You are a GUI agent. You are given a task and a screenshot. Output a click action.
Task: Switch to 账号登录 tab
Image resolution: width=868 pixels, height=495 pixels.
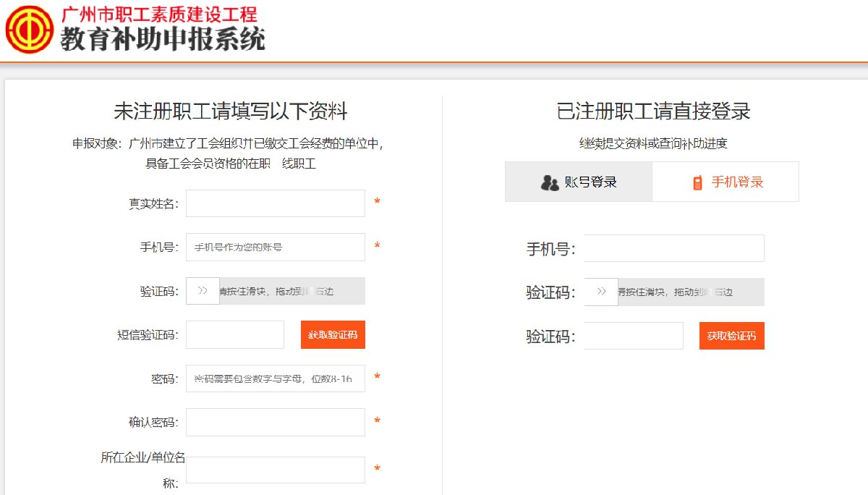tap(579, 182)
